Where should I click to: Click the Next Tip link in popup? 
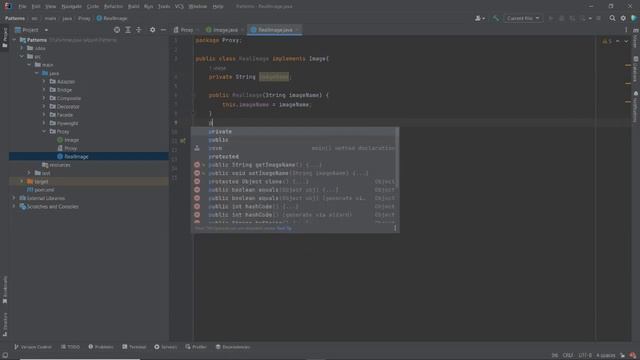coord(284,228)
